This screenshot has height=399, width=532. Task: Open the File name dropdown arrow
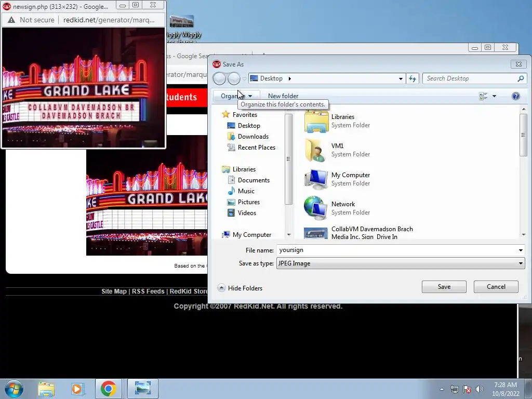pos(521,250)
